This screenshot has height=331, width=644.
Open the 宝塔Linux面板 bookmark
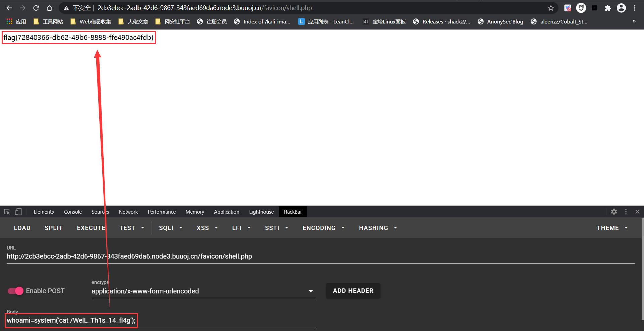384,21
